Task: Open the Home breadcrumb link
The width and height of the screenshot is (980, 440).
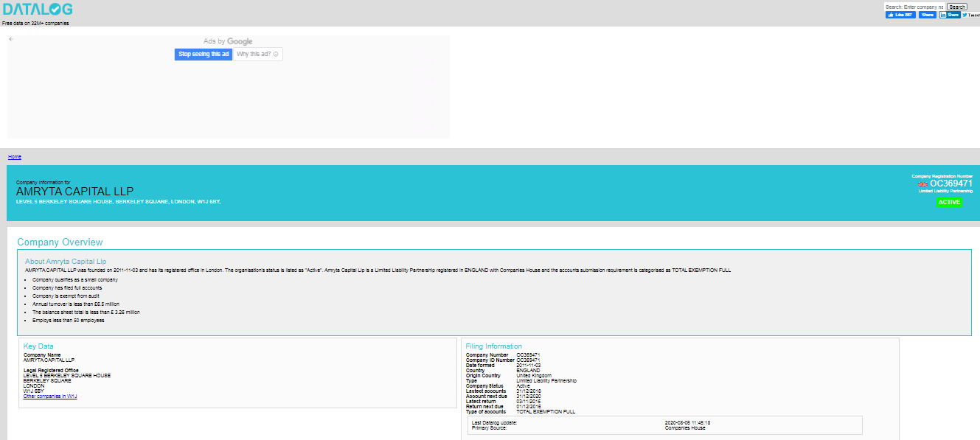Action: (x=15, y=157)
